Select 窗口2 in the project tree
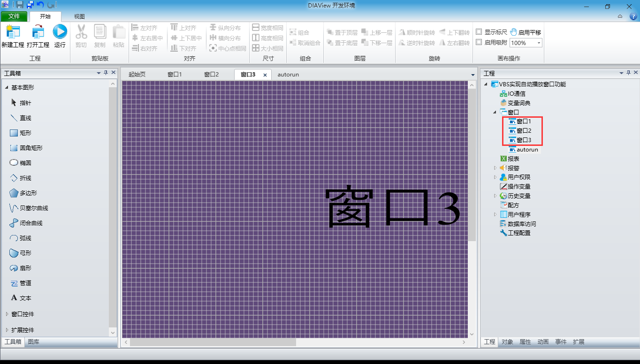 tap(520, 131)
